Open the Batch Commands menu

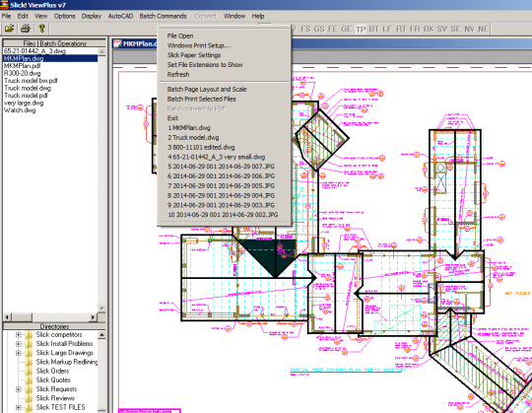click(x=163, y=16)
